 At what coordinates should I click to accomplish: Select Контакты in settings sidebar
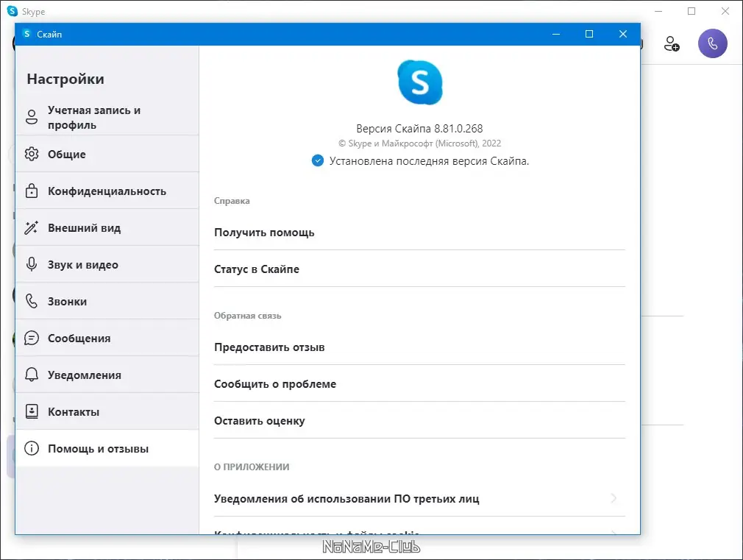pyautogui.click(x=107, y=411)
